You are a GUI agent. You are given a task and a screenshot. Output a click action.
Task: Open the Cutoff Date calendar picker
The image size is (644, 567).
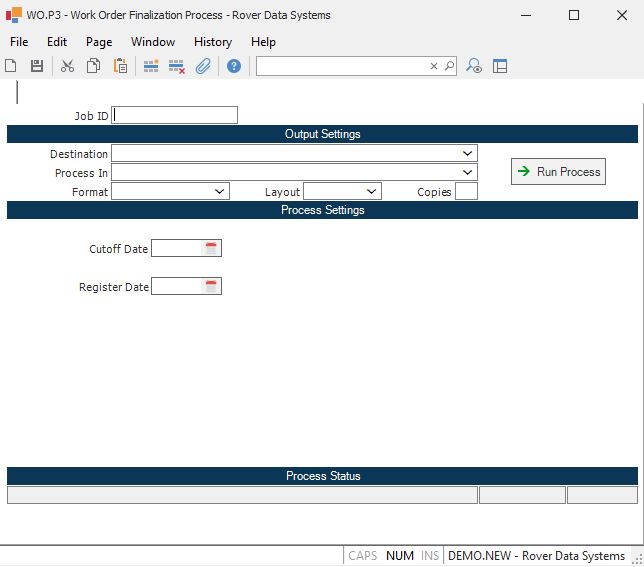point(211,249)
